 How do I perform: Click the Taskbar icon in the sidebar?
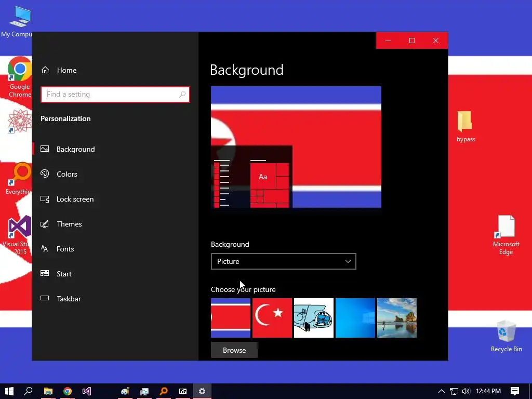coord(45,298)
